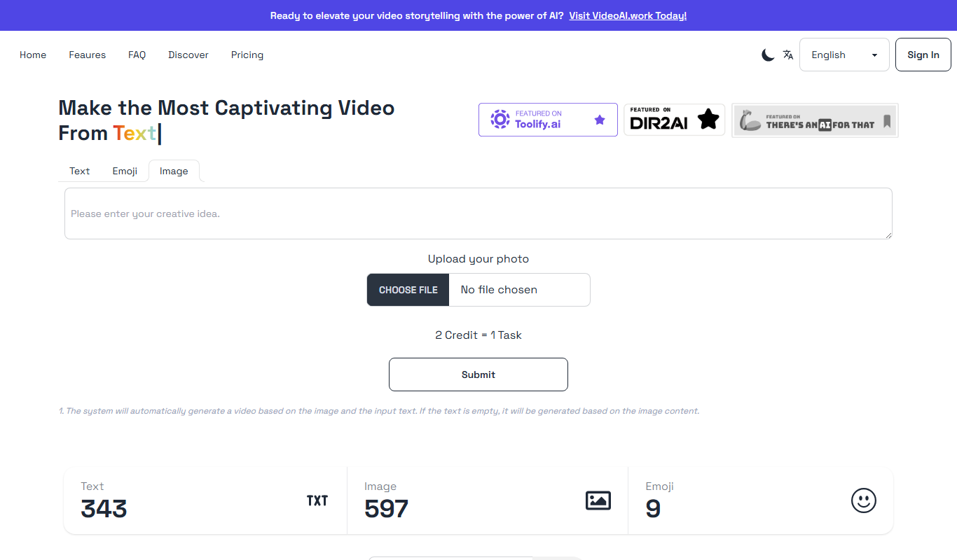The width and height of the screenshot is (957, 560).
Task: Select the Image tab
Action: point(174,171)
